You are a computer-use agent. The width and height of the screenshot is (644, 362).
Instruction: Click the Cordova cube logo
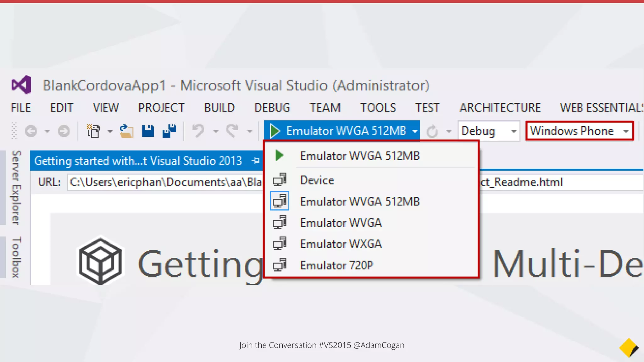(100, 261)
